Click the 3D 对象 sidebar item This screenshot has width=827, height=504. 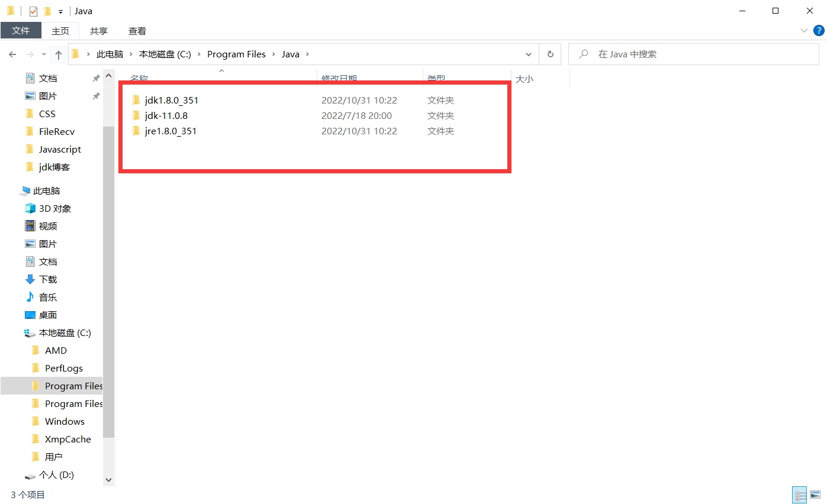coord(54,209)
